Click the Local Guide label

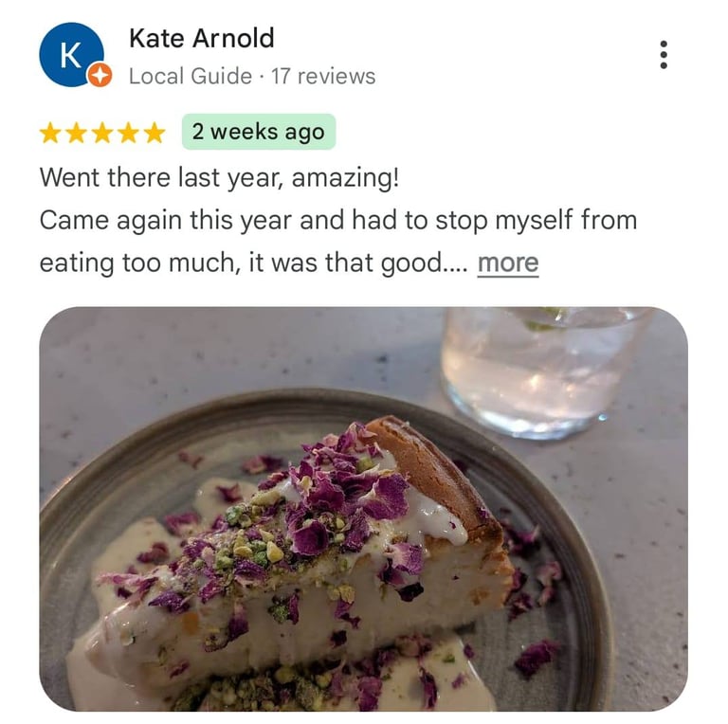point(191,76)
